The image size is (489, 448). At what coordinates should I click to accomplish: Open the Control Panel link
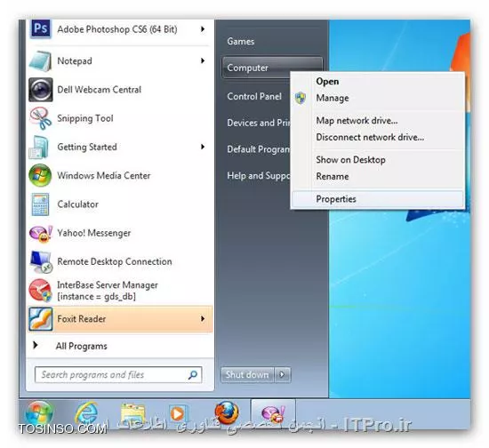click(254, 96)
